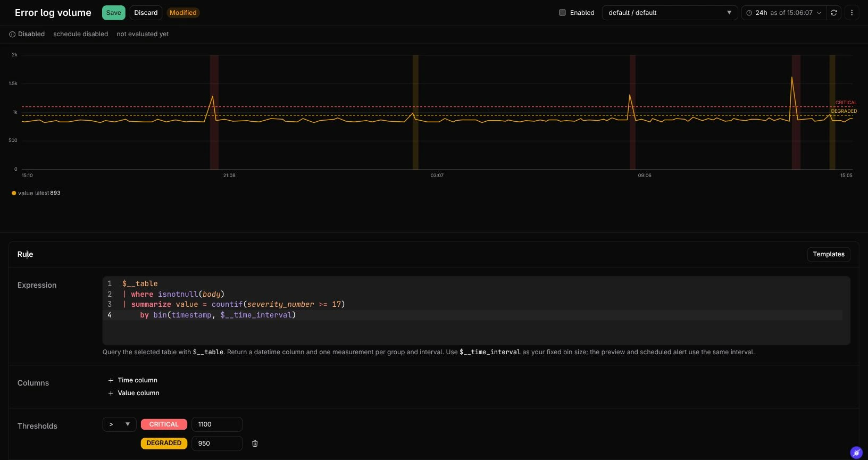Click the 09:06 x-axis time label
This screenshot has width=868, height=460.
point(645,175)
